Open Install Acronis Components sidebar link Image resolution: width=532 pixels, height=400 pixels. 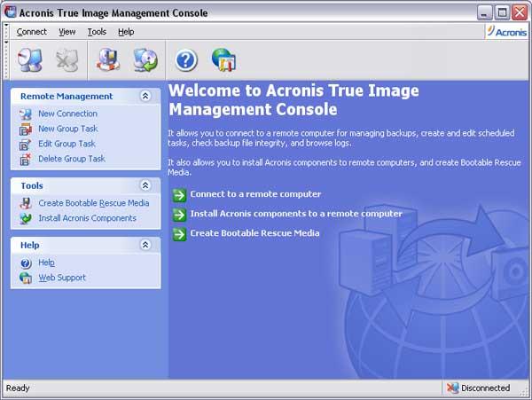point(87,218)
